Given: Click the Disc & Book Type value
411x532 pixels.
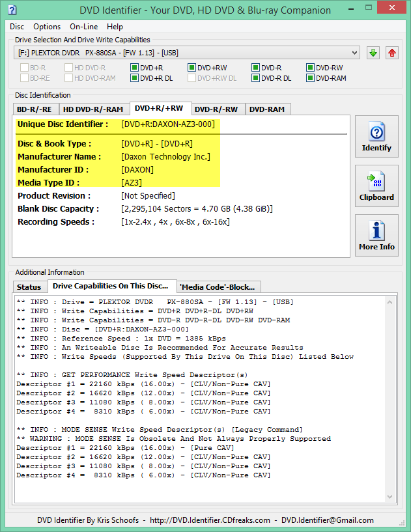Looking at the screenshot, I should 157,144.
